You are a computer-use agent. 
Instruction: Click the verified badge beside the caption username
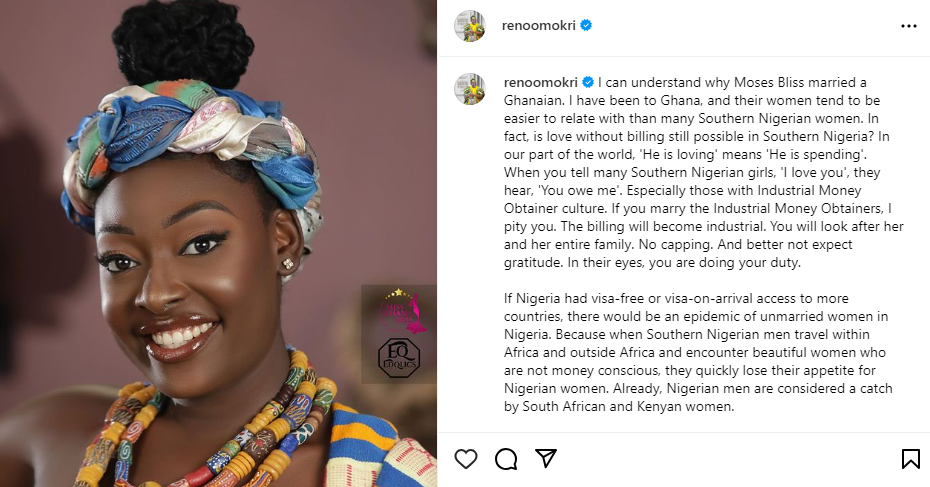click(587, 81)
